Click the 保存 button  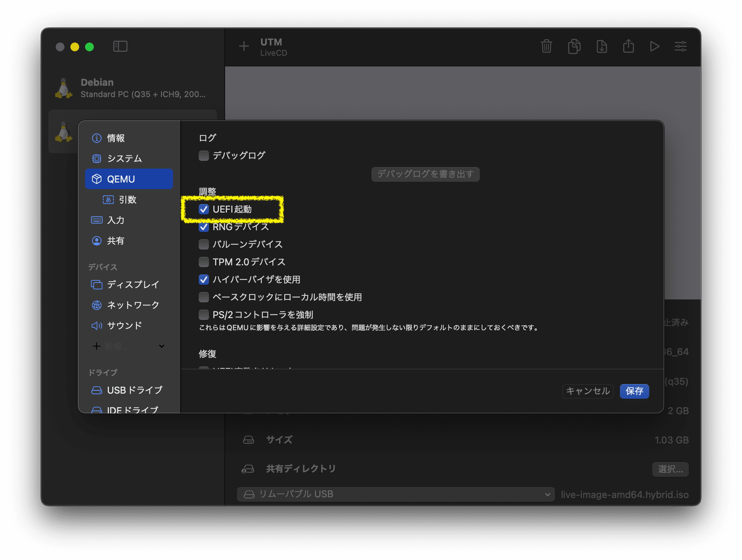tap(634, 391)
